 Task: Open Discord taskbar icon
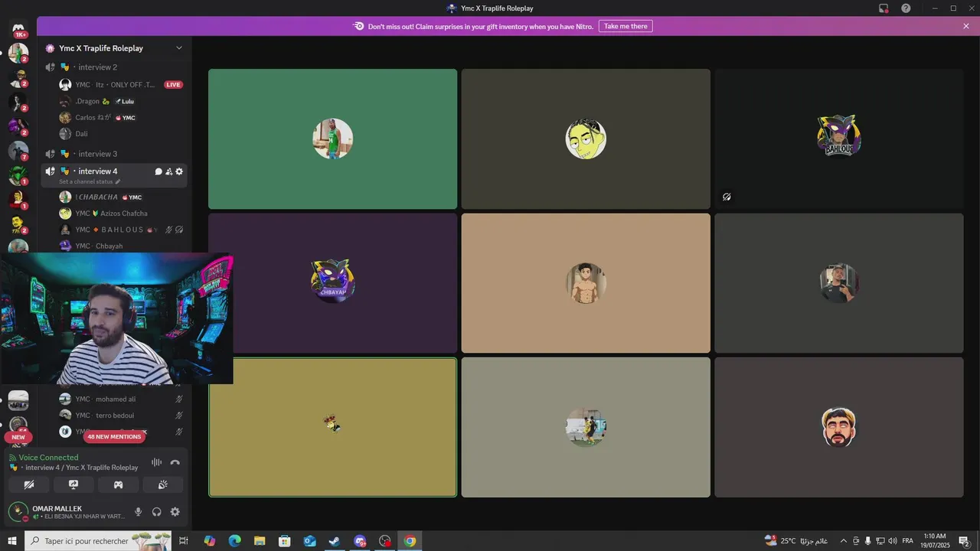[x=360, y=541]
